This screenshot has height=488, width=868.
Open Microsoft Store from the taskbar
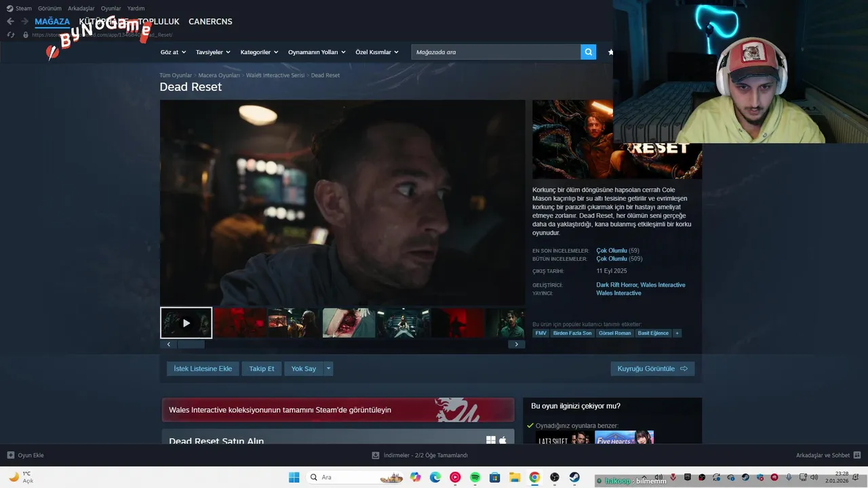[x=495, y=477]
